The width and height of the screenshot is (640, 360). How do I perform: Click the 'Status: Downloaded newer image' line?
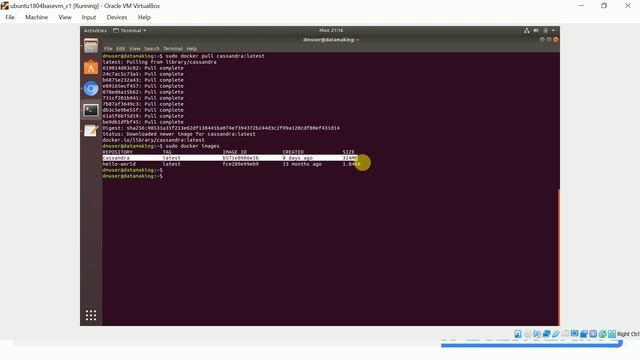click(x=179, y=134)
